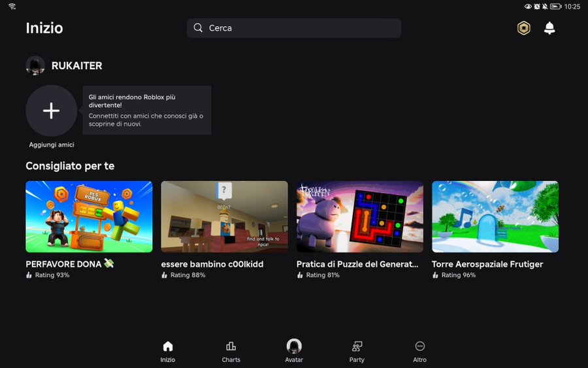Click thumbs-up icon beside Rating 88%

click(x=164, y=275)
